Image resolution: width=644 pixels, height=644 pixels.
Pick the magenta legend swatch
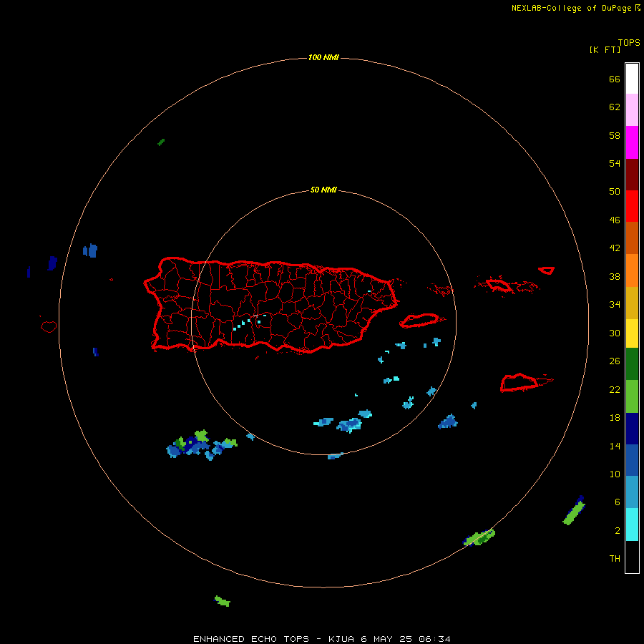point(632,142)
